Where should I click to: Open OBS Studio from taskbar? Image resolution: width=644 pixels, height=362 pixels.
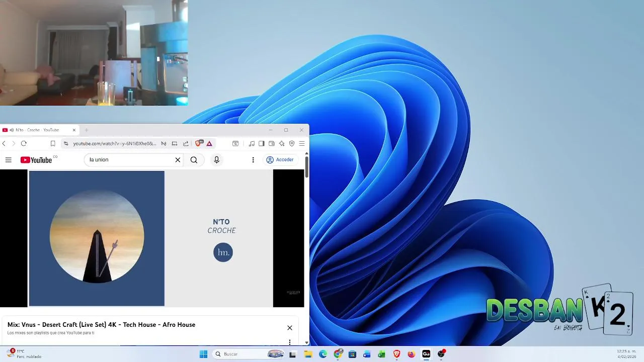point(441,354)
